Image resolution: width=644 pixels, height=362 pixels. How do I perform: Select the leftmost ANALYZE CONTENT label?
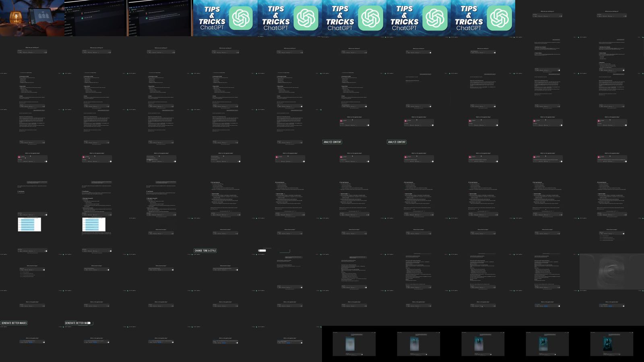(x=332, y=142)
